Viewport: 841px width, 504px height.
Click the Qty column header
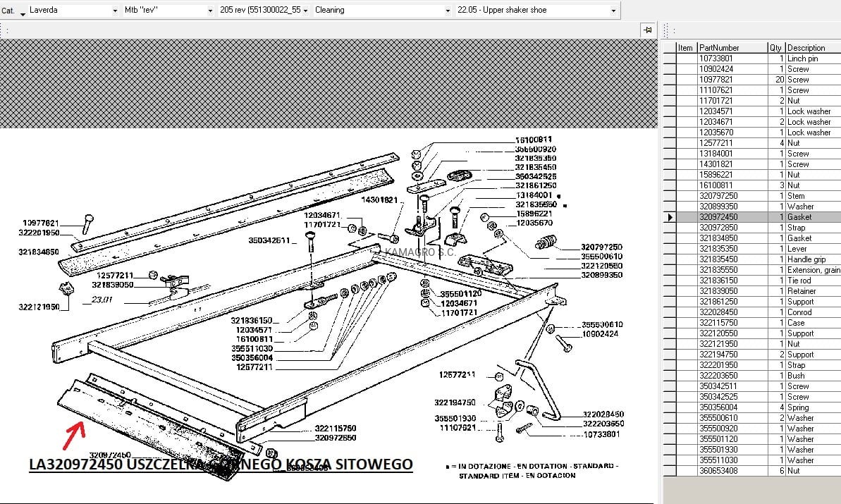[777, 48]
